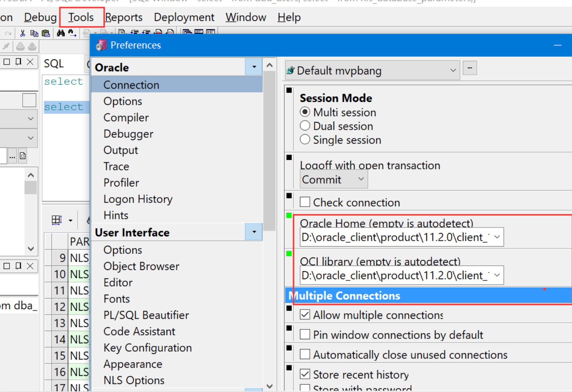Click the icon in Default mvpbang selector

(x=291, y=70)
